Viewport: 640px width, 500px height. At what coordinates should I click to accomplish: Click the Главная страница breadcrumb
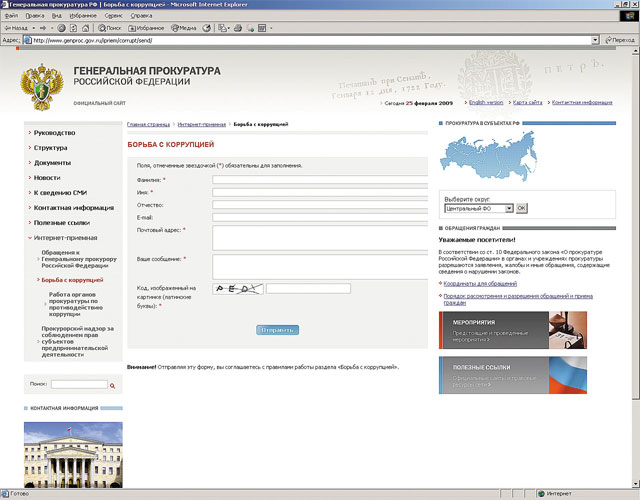point(148,124)
